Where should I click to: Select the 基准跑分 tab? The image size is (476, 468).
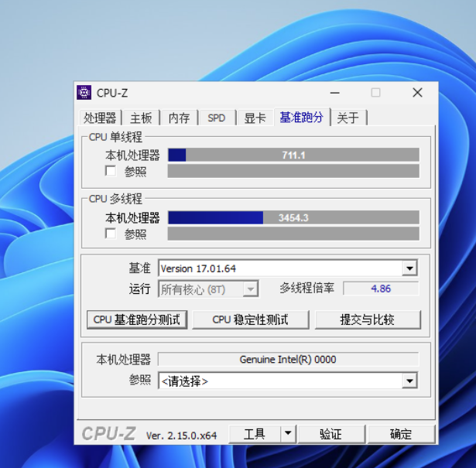pos(301,117)
